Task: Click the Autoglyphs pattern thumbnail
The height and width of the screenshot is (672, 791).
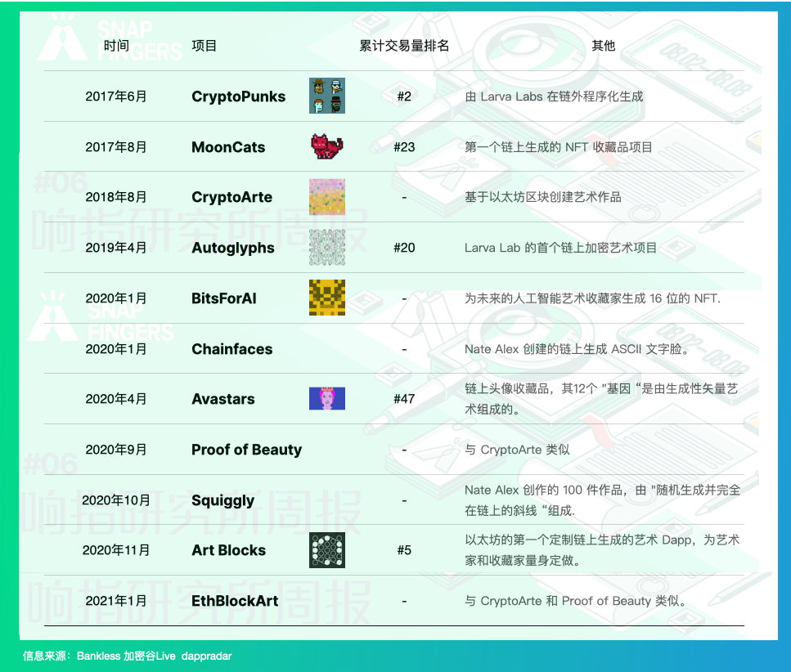Action: (327, 247)
